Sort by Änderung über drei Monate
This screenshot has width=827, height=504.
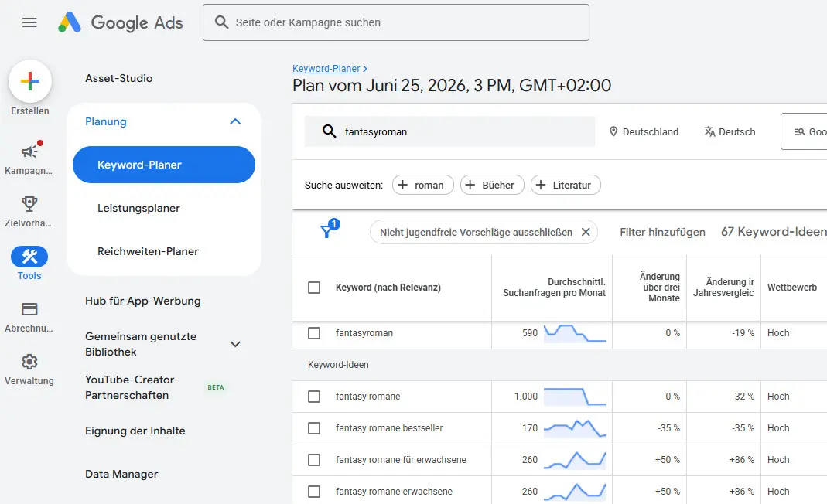[x=660, y=288]
